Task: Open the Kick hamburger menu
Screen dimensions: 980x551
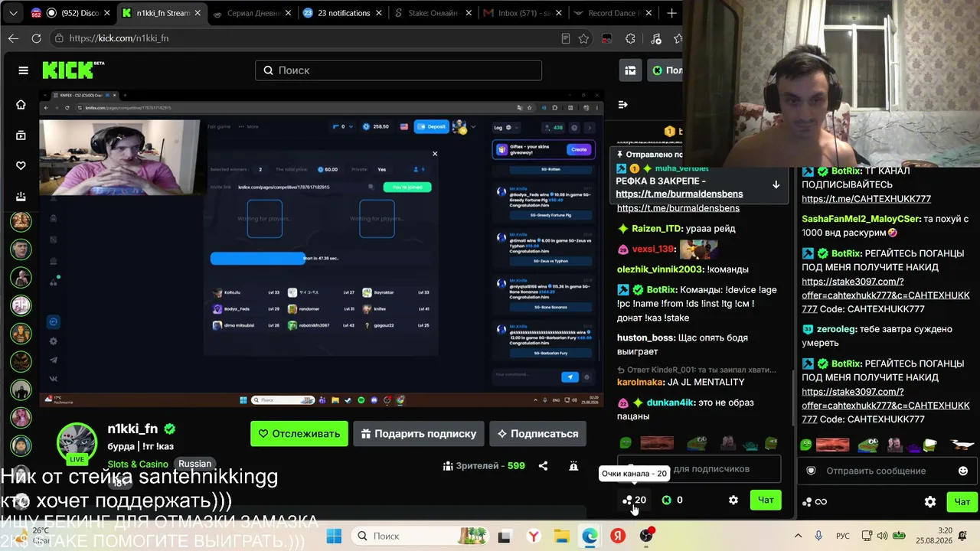Action: pos(23,70)
